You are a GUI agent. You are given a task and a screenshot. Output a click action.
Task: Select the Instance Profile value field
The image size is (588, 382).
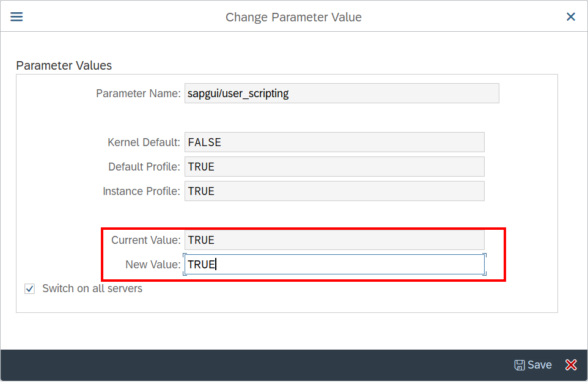coord(334,191)
